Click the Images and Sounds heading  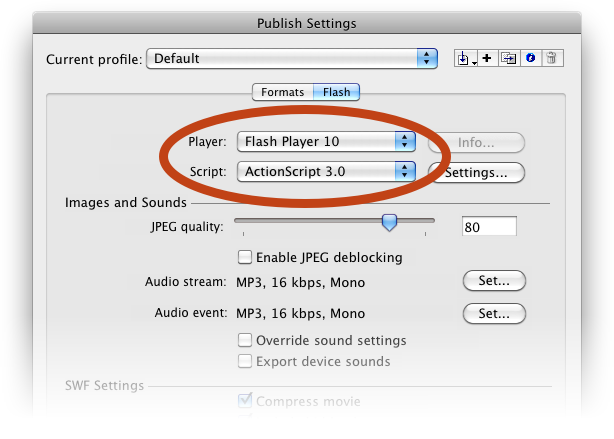126,202
